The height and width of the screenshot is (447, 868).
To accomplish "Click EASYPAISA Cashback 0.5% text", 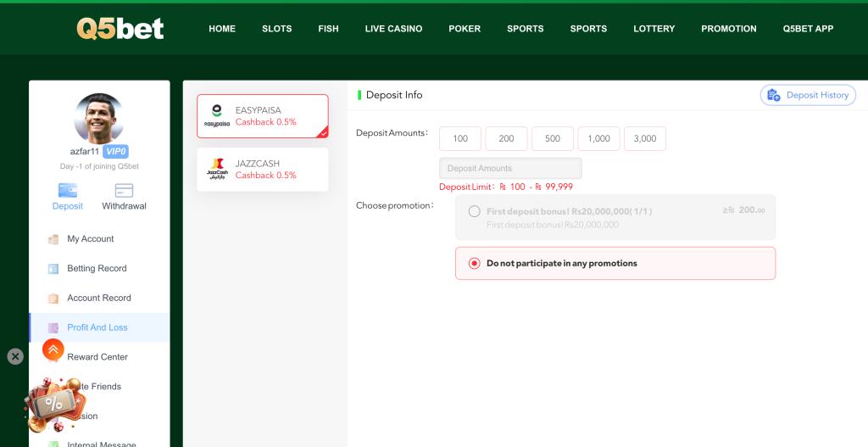I will (x=265, y=122).
